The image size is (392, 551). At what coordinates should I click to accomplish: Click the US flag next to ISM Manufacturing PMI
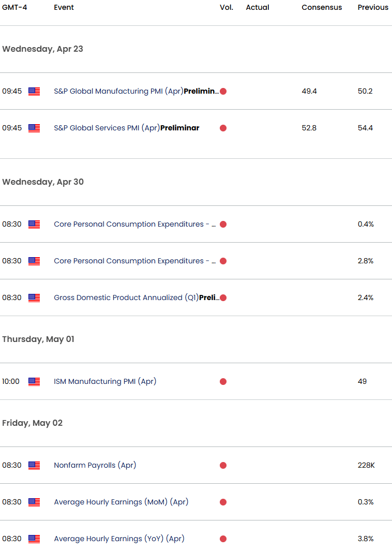coord(34,381)
